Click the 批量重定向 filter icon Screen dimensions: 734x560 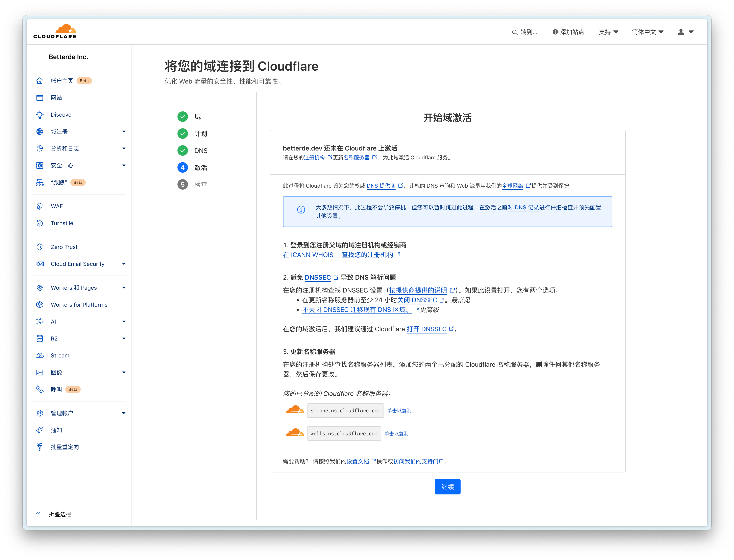pos(40,447)
